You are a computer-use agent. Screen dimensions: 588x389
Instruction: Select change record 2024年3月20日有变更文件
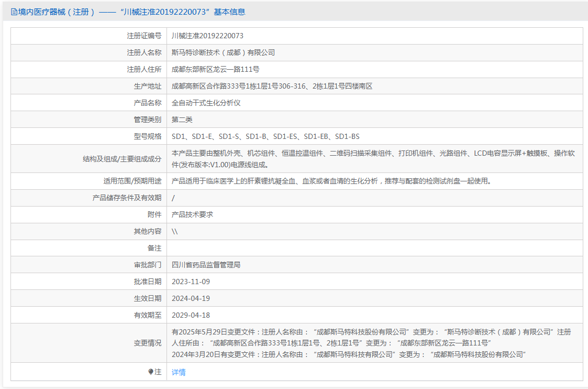[x=349, y=354]
